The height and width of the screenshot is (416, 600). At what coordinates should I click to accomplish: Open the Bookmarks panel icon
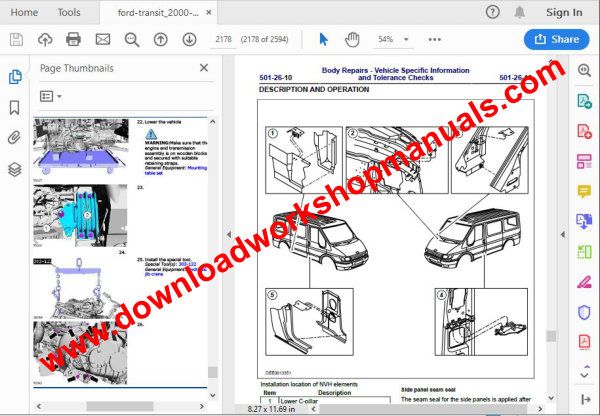click(15, 108)
